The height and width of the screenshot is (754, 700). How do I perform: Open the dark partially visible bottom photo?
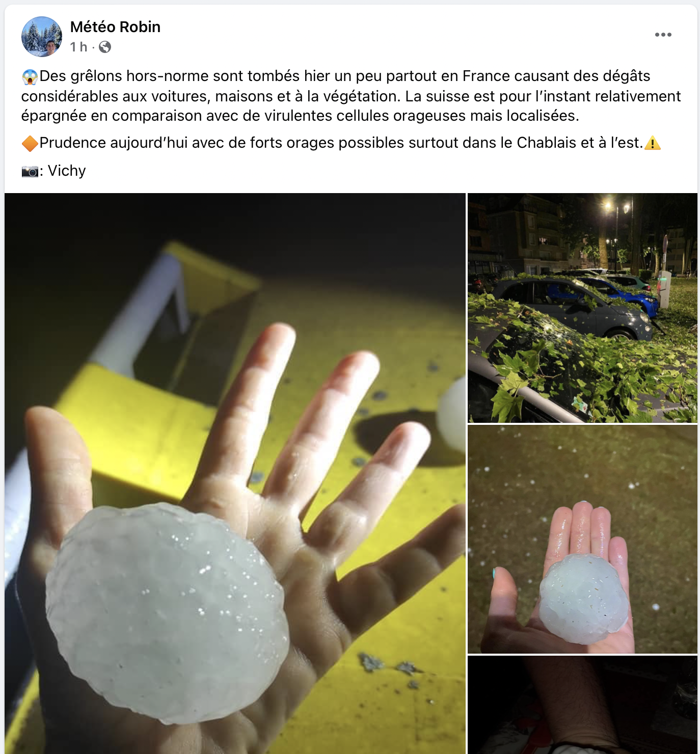[x=582, y=705]
